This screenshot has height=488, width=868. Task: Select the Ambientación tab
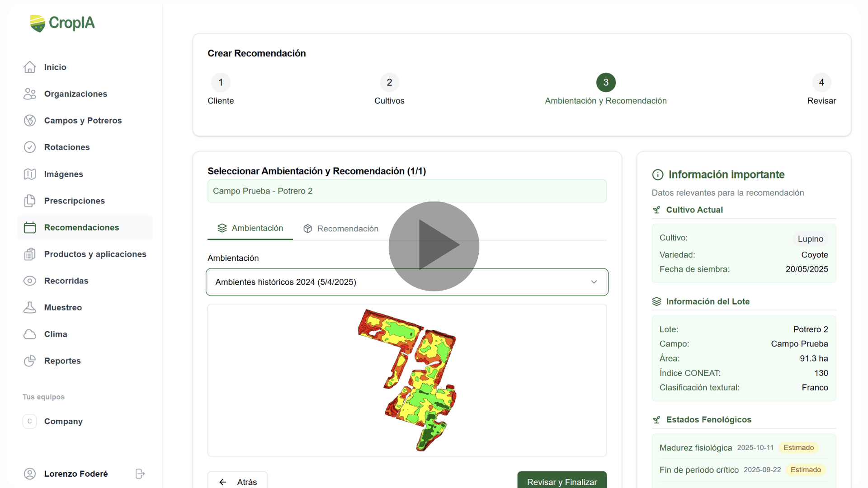[250, 228]
